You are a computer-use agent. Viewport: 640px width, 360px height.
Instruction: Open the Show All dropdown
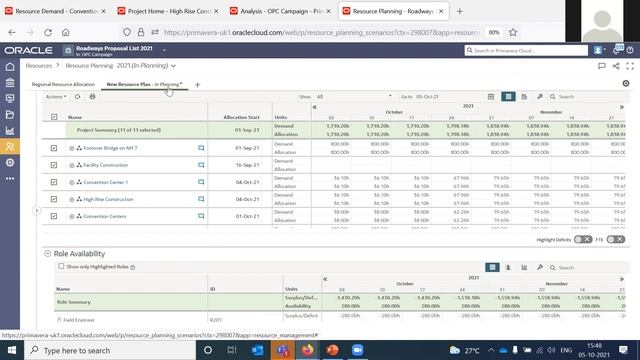point(354,97)
